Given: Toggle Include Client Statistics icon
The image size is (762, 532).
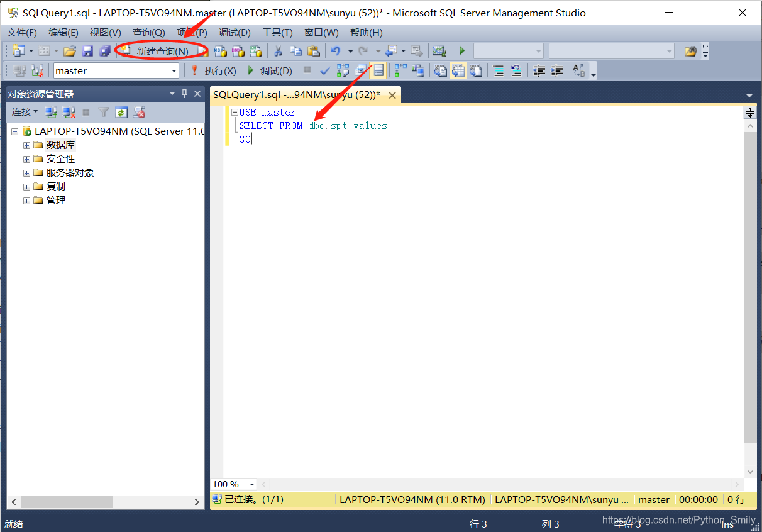Looking at the screenshot, I should [x=418, y=70].
